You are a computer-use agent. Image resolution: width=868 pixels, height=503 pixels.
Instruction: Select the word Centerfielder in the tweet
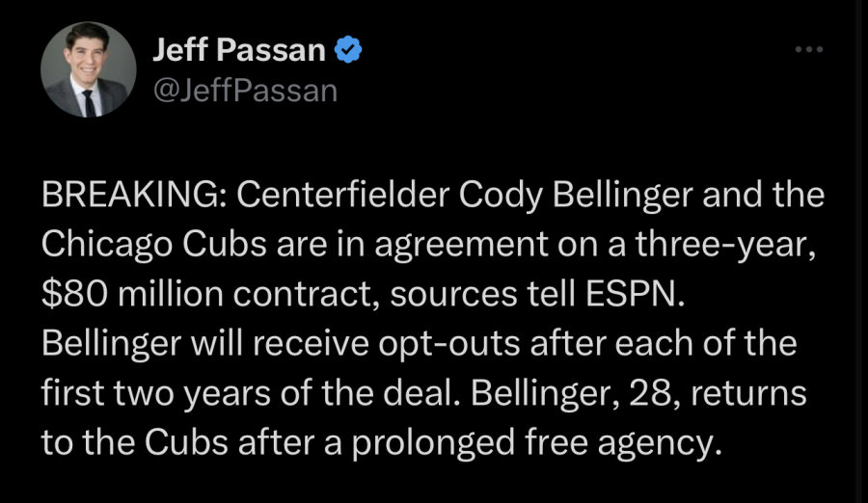pos(343,195)
